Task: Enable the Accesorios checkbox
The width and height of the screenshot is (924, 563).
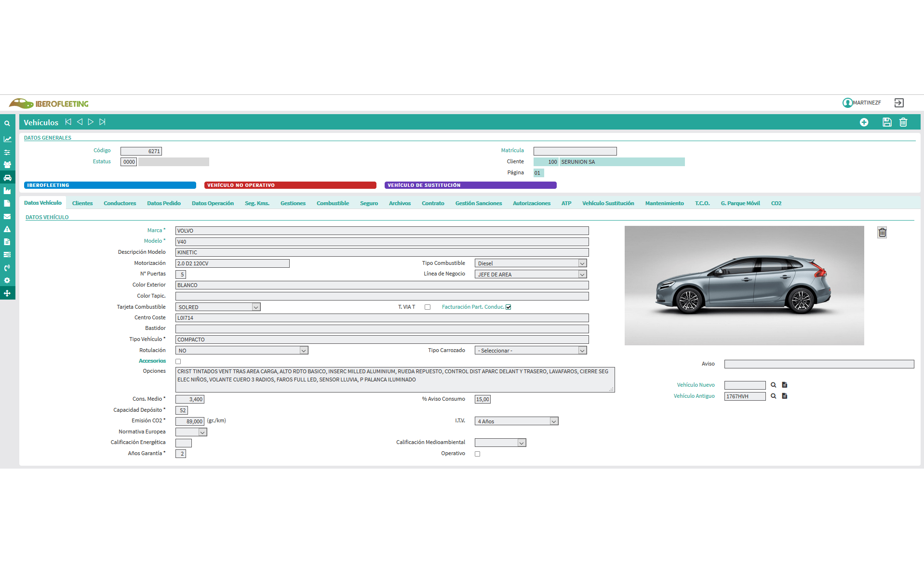Action: (x=178, y=362)
